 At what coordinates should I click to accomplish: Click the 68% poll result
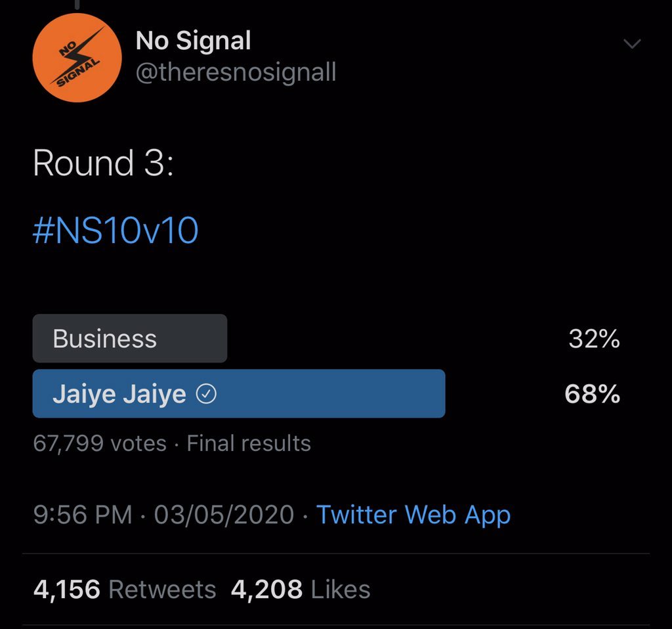592,394
